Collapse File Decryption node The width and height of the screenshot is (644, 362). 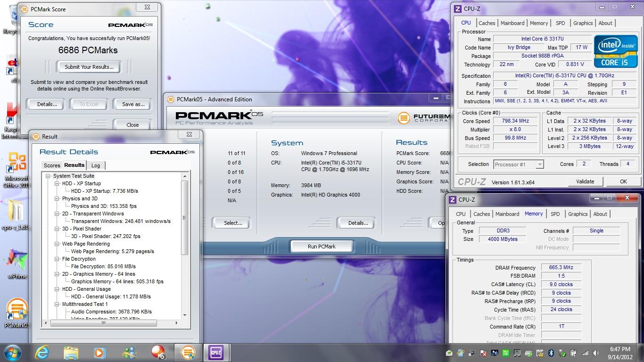57,259
